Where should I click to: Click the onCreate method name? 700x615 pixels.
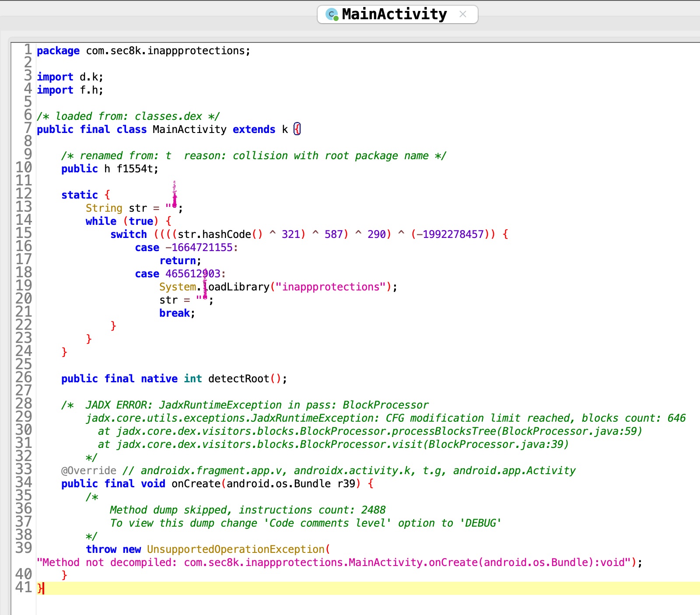[196, 484]
